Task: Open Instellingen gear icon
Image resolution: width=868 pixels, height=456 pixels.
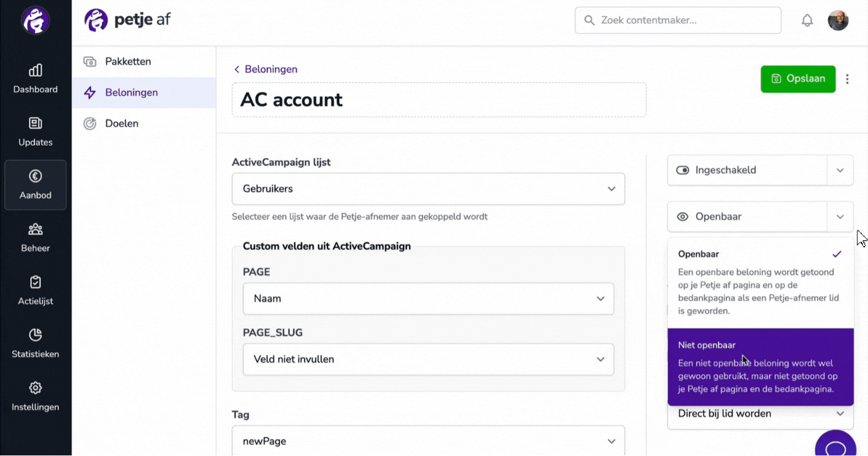Action: coord(36,388)
